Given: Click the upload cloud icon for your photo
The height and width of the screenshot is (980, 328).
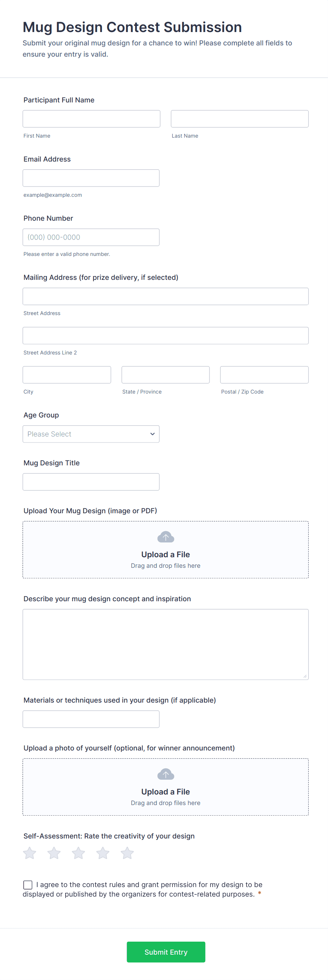Looking at the screenshot, I should point(165,774).
